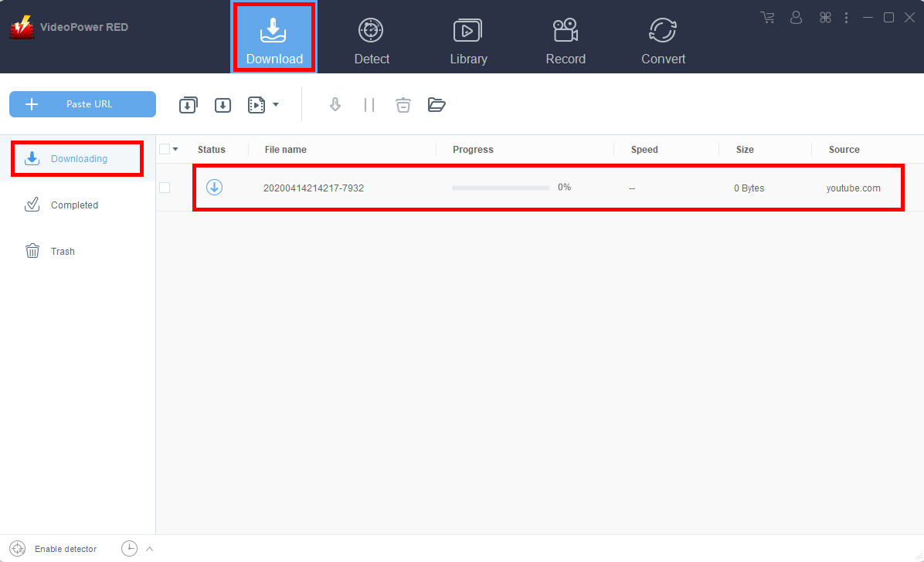Click the delete trash toolbar icon
Viewport: 924px width, 562px height.
403,105
